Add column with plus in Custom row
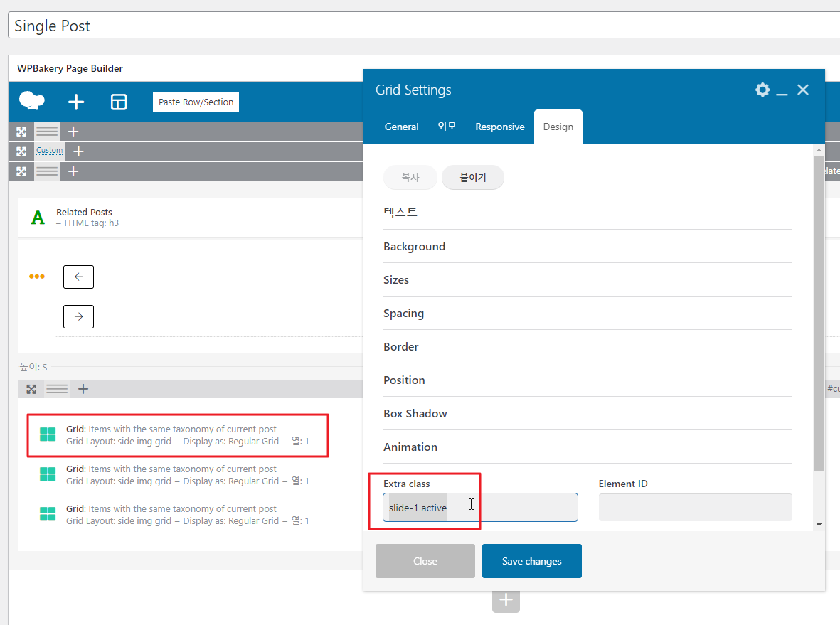This screenshot has height=625, width=840. [x=78, y=151]
